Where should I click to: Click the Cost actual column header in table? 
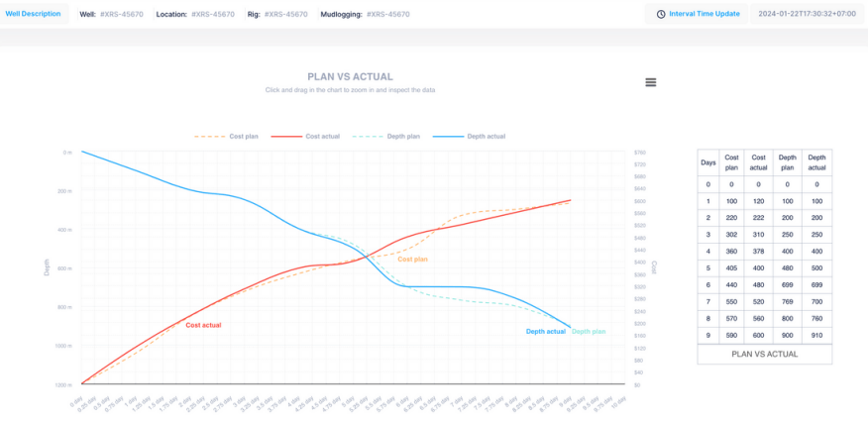[x=758, y=161]
